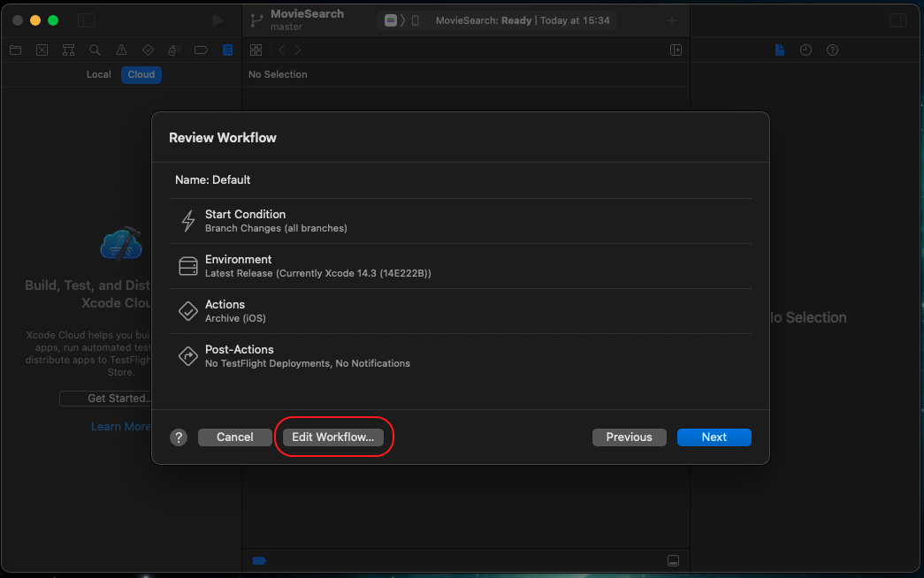Go back with editor left chevron
The image size is (924, 578).
pos(281,50)
